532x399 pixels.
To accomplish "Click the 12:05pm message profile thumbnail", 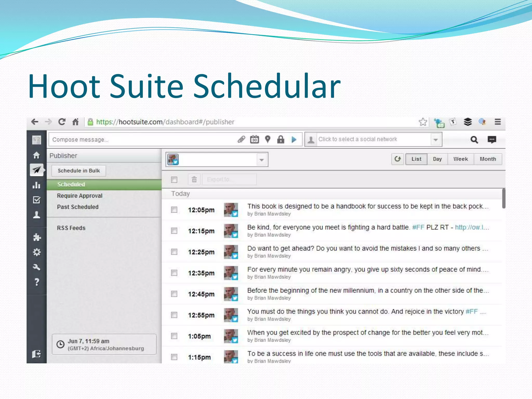I will (x=231, y=210).
